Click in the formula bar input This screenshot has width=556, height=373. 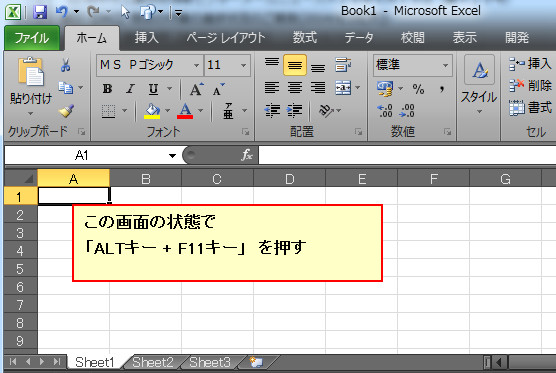407,155
